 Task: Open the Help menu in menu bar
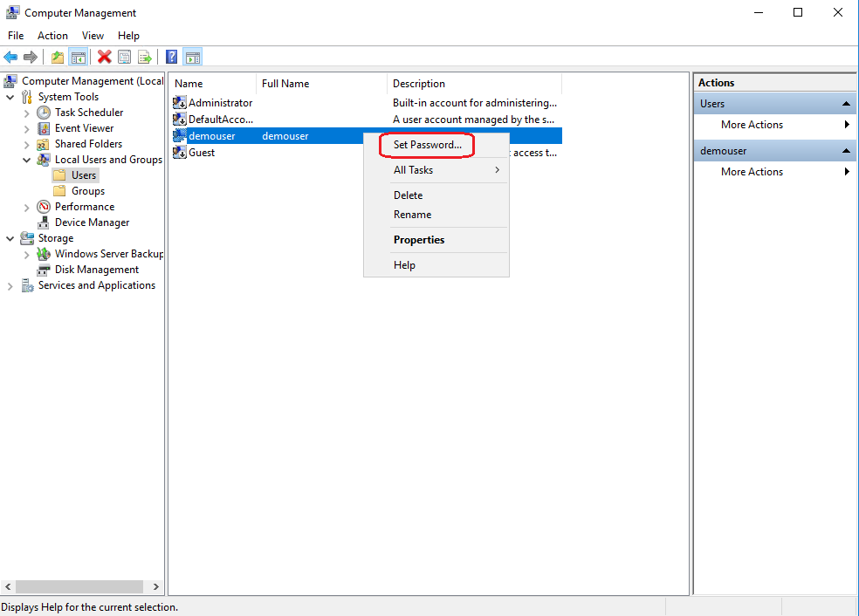[x=128, y=36]
